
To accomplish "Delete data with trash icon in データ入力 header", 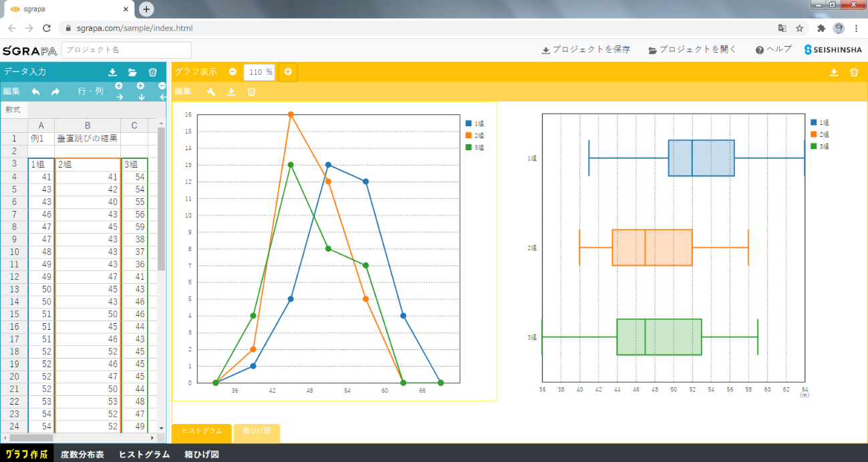I will click(x=152, y=72).
